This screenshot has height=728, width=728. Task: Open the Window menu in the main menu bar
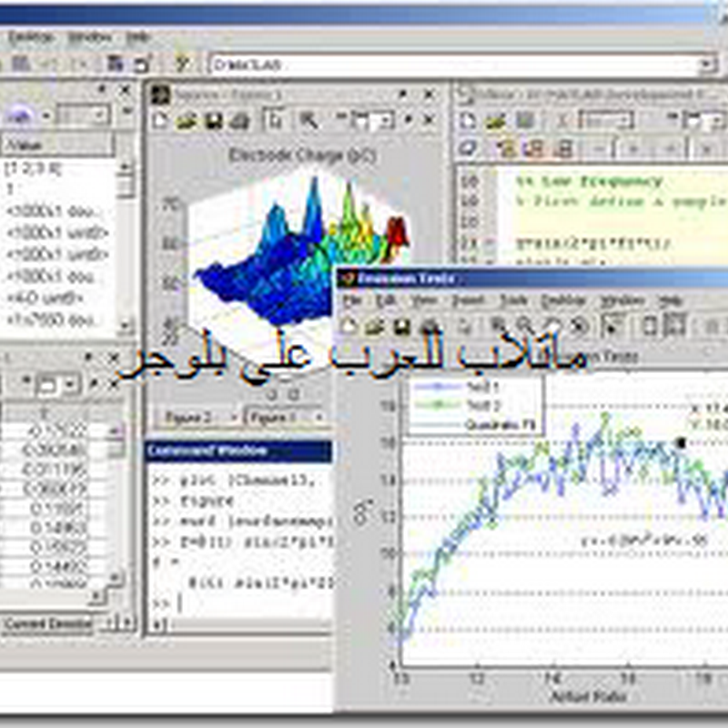coord(90,36)
